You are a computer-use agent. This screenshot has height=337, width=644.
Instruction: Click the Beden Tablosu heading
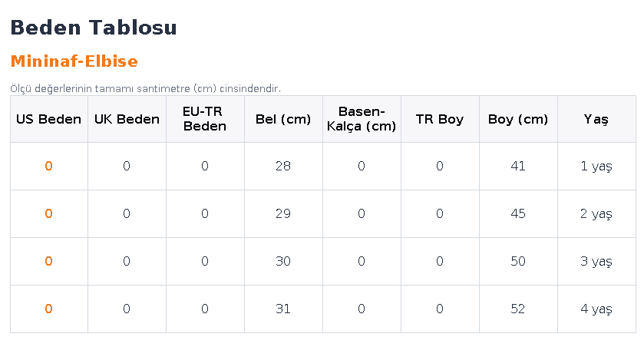(x=93, y=28)
